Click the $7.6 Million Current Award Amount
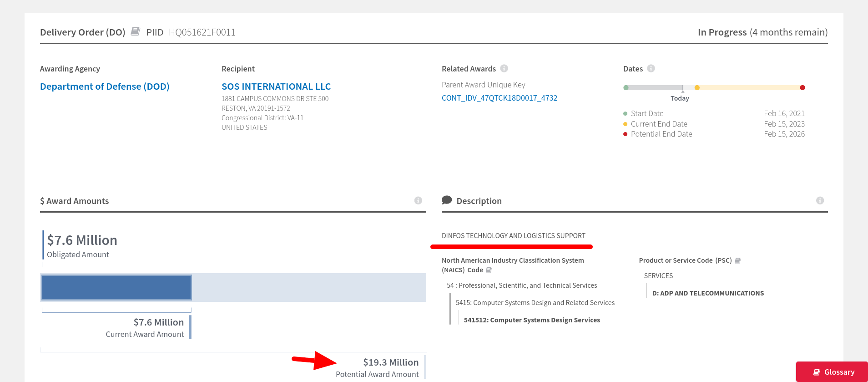Image resolution: width=868 pixels, height=382 pixels. point(159,322)
